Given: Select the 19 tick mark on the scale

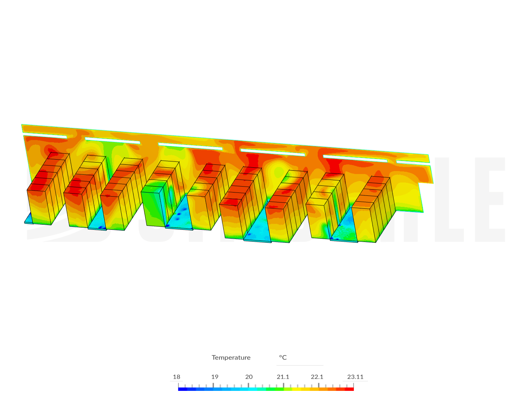Looking at the screenshot, I should pos(215,377).
